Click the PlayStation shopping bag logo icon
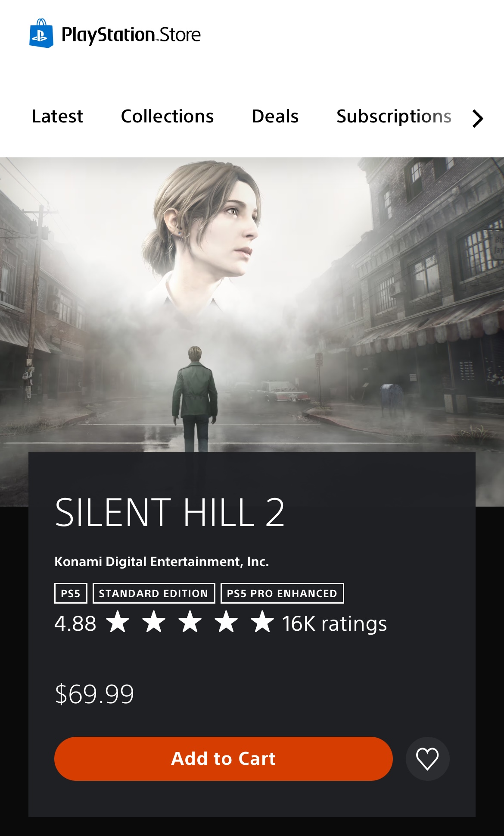 coord(41,33)
